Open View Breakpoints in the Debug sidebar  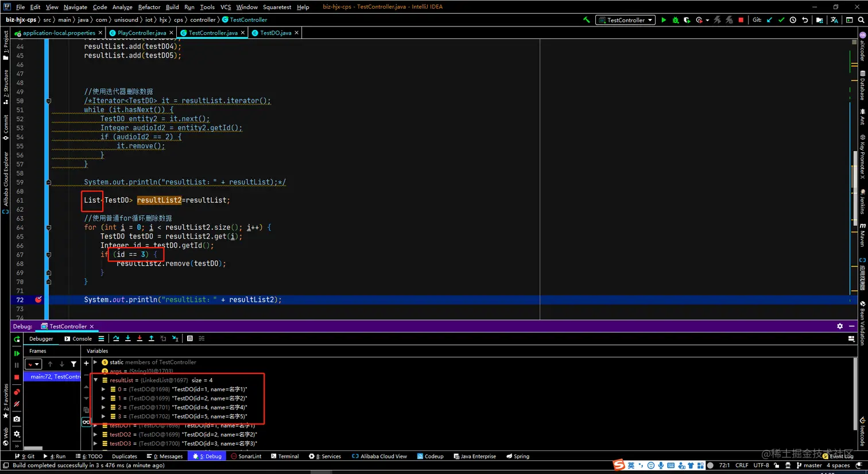pyautogui.click(x=17, y=392)
